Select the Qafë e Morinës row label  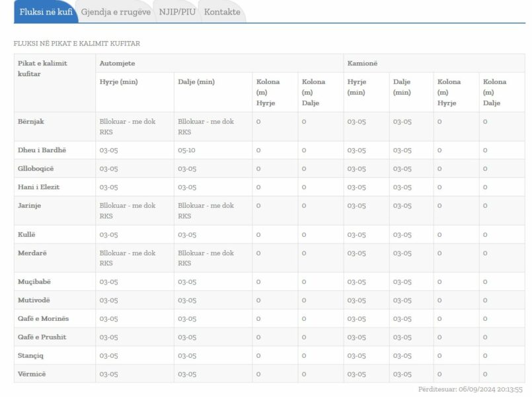[43, 318]
